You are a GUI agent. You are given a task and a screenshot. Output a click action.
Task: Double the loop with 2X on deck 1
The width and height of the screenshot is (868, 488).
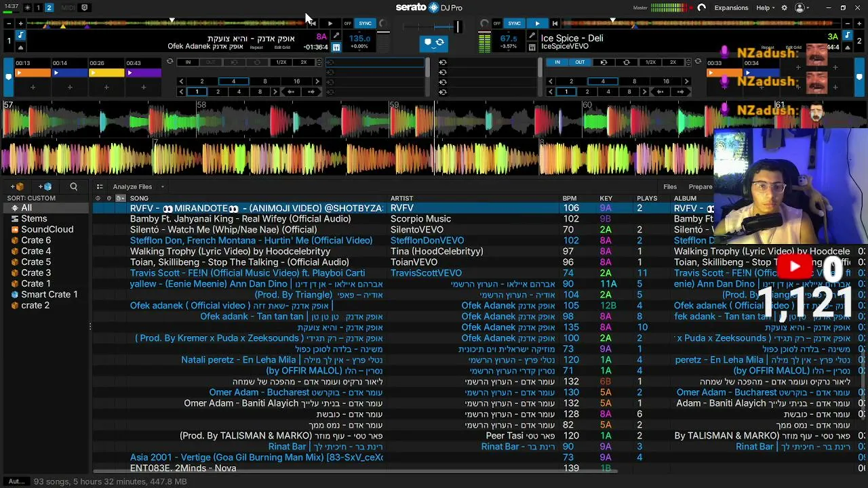click(304, 62)
